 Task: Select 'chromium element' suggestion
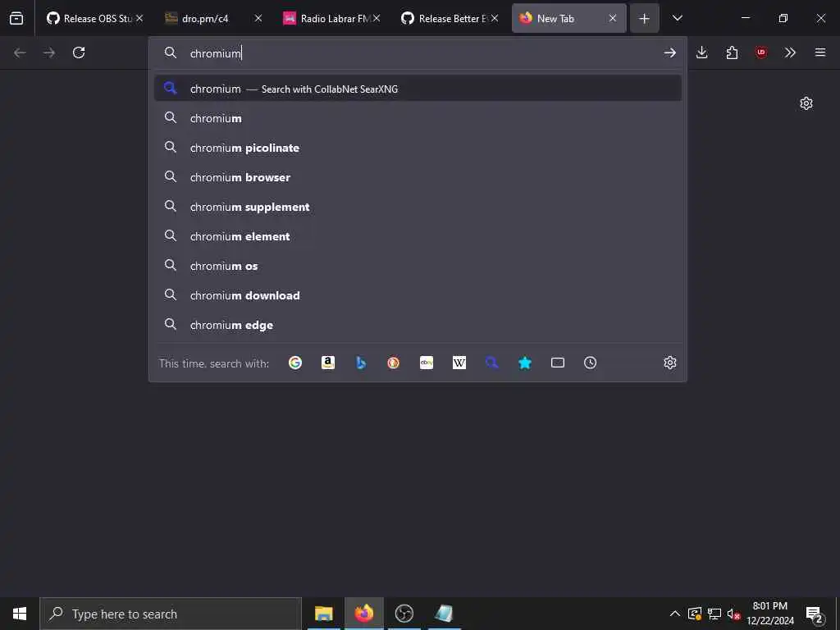point(418,235)
